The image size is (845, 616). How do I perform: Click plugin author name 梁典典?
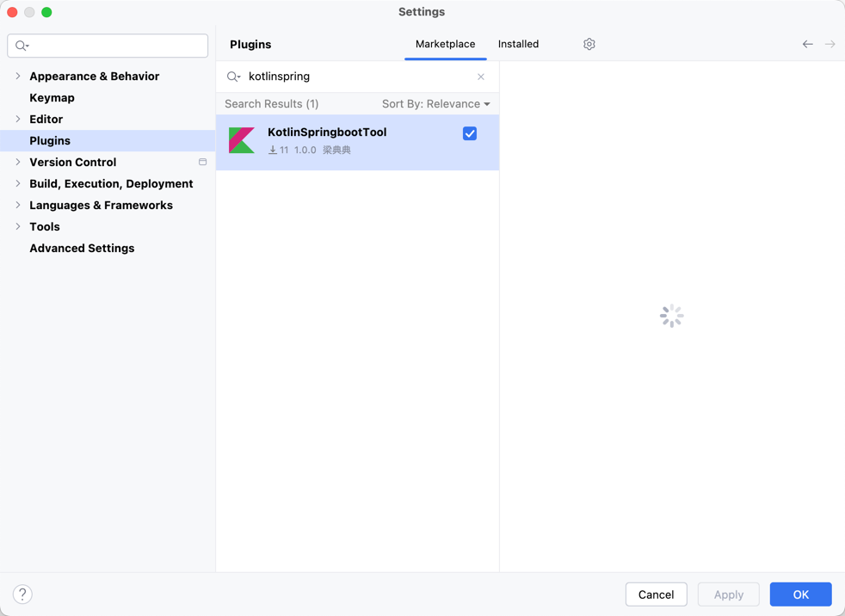[336, 150]
